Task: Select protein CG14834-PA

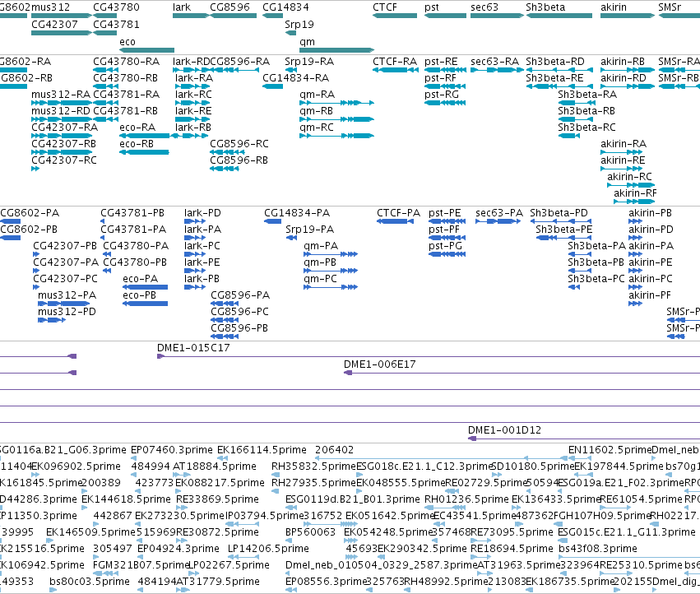Action: click(x=297, y=212)
